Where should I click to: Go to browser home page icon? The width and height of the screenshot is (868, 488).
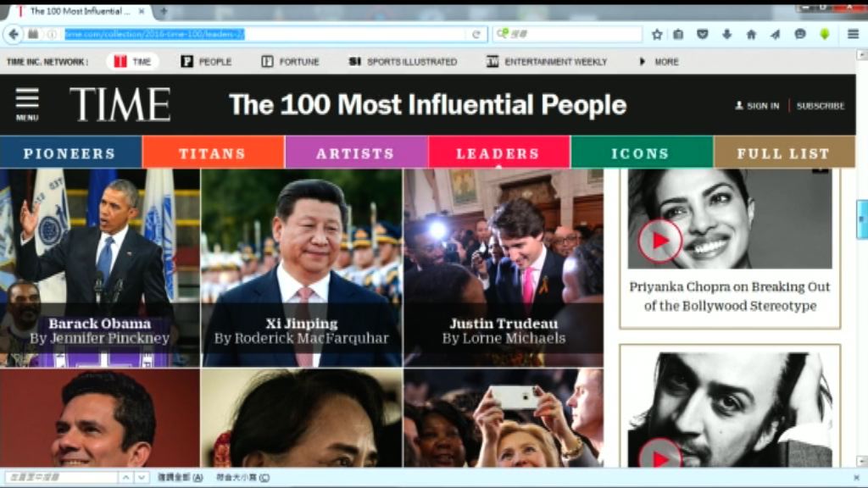tap(751, 34)
